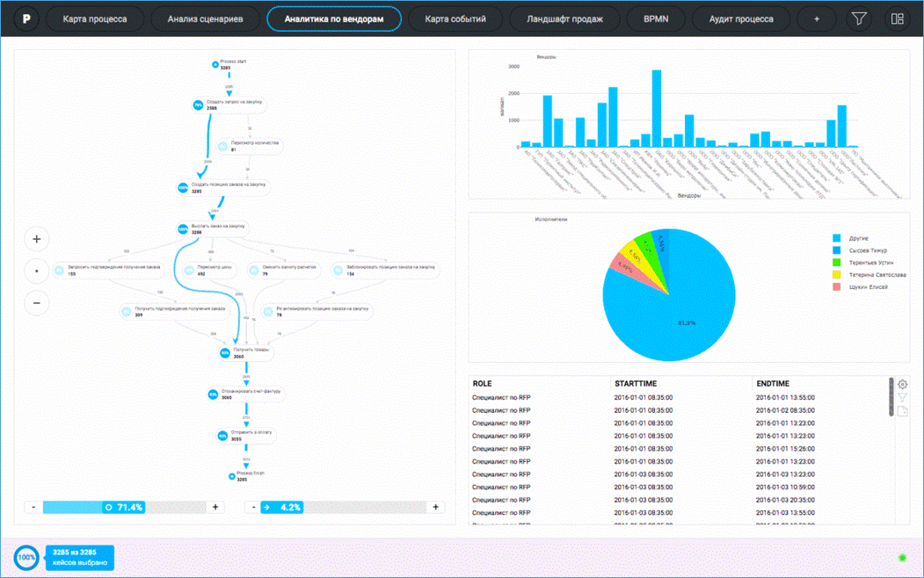Toggle Сысоев Тимур legend entry
This screenshot has height=578, width=924.
865,250
